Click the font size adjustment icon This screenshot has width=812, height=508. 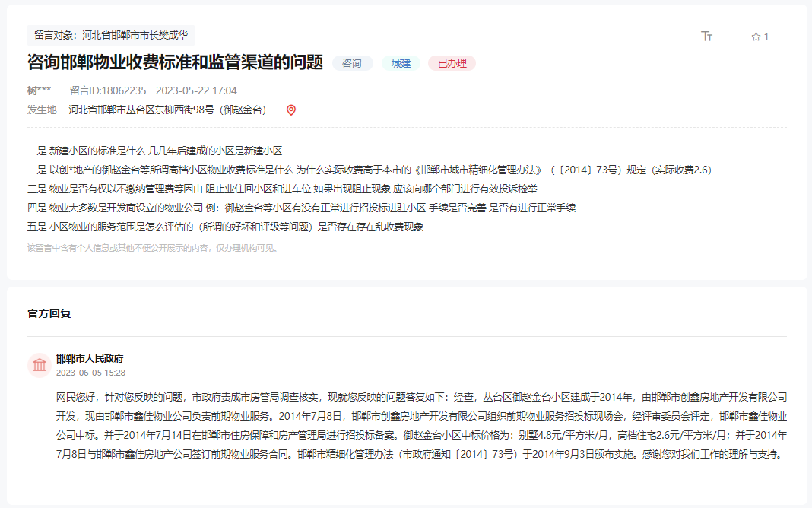click(x=706, y=37)
